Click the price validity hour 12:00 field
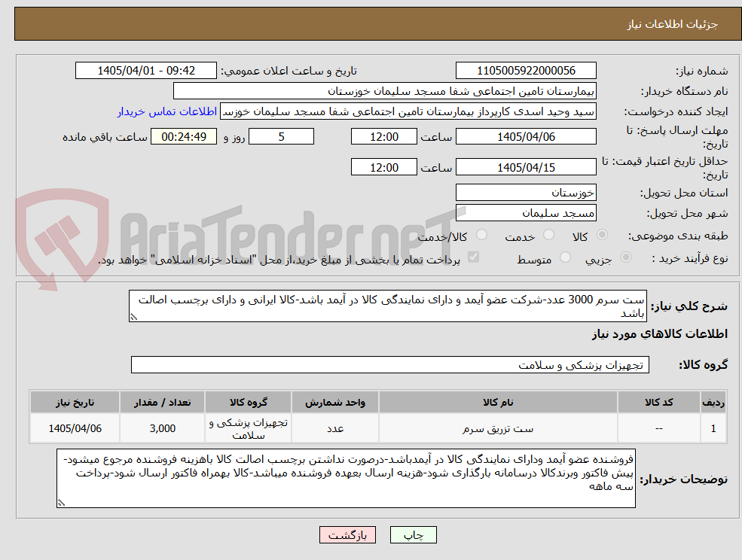742x560 pixels. (383, 167)
